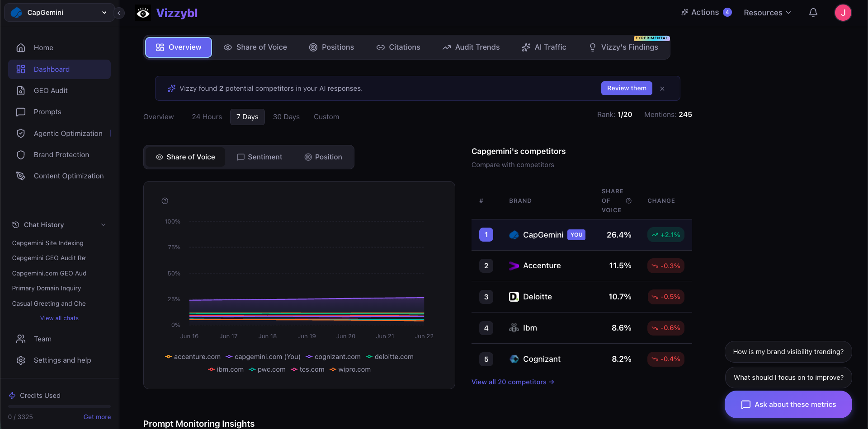
Task: Click the user avatar J
Action: pyautogui.click(x=843, y=13)
